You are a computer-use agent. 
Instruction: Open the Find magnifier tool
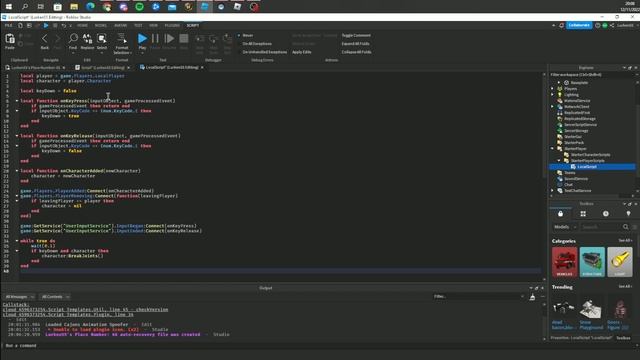click(x=73, y=38)
